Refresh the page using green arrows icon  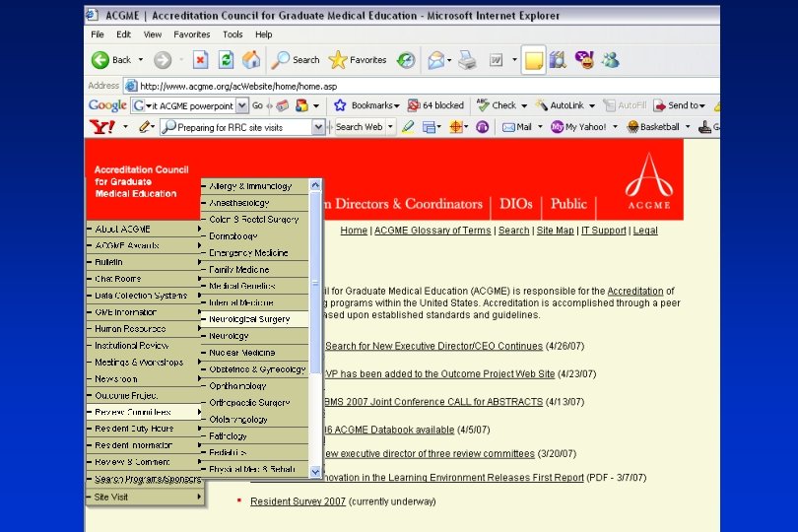pyautogui.click(x=226, y=60)
